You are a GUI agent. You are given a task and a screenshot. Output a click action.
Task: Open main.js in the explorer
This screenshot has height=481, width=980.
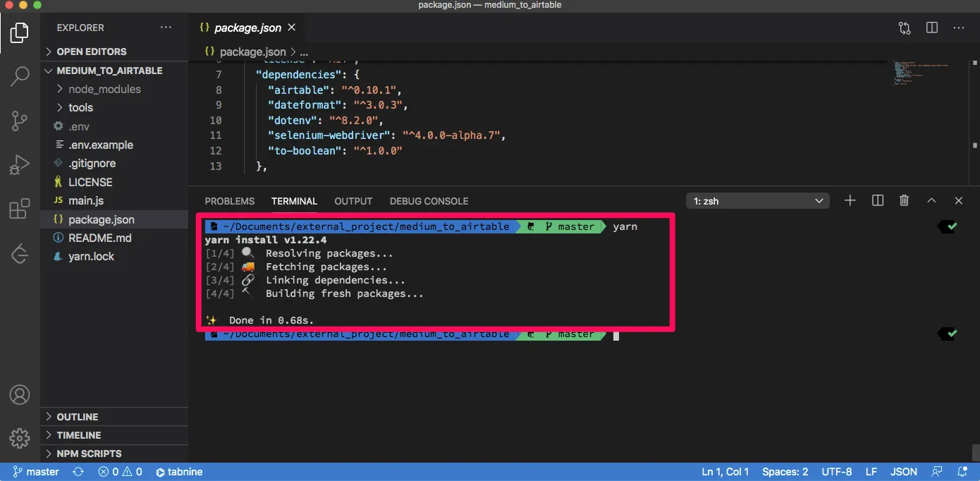(x=86, y=201)
